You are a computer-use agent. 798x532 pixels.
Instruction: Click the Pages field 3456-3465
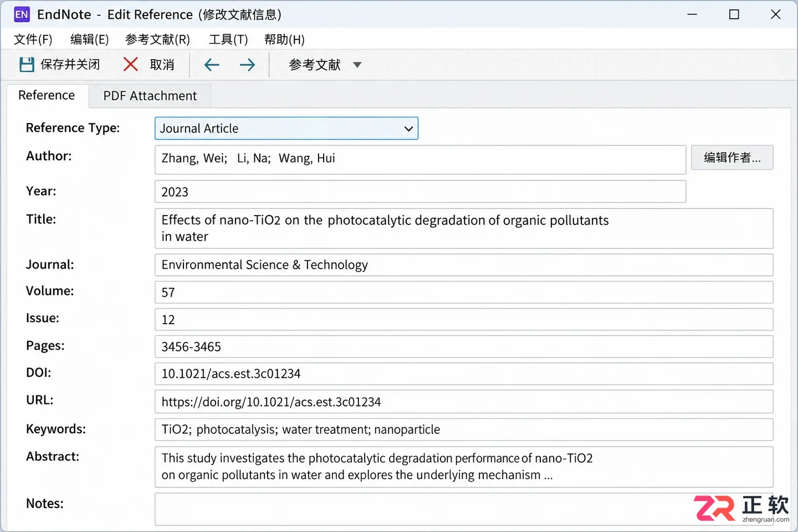(x=464, y=347)
